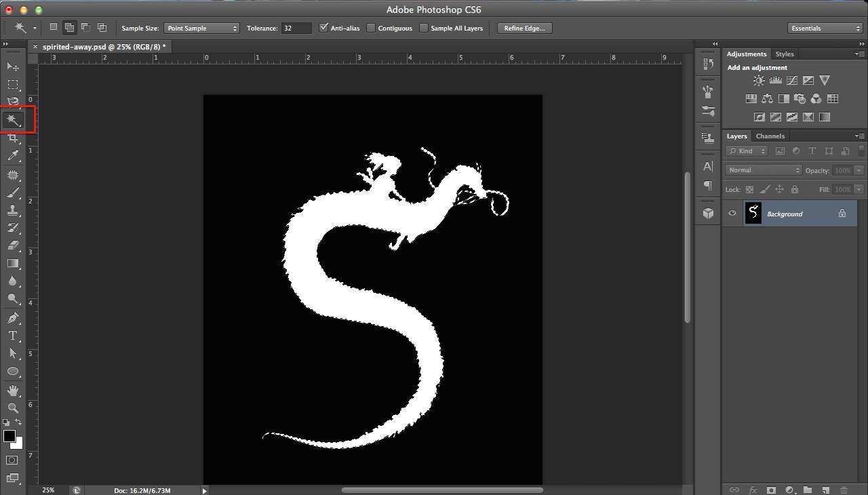Select the Magic Wand tool in toolbox
Screen dimensions: 868x495
pyautogui.click(x=13, y=121)
